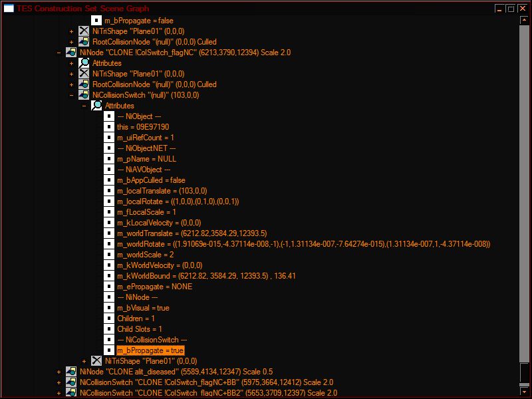This screenshot has width=532, height=399.
Task: Click the bottom NiTriShape Plane01 cross icon
Action: pyautogui.click(x=96, y=360)
